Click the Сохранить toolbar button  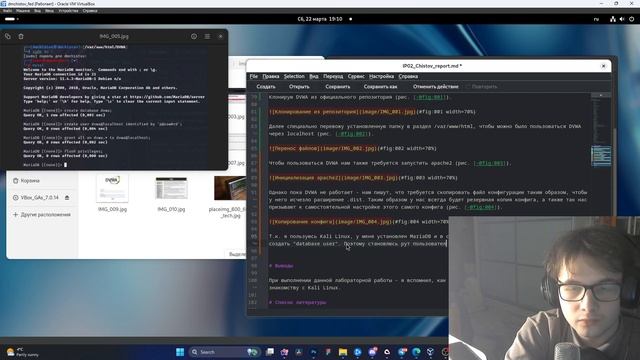pos(338,87)
